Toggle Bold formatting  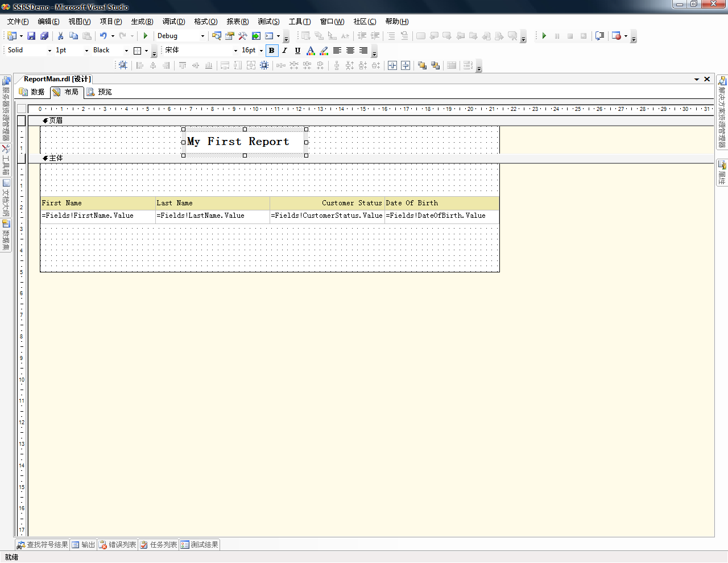(272, 51)
